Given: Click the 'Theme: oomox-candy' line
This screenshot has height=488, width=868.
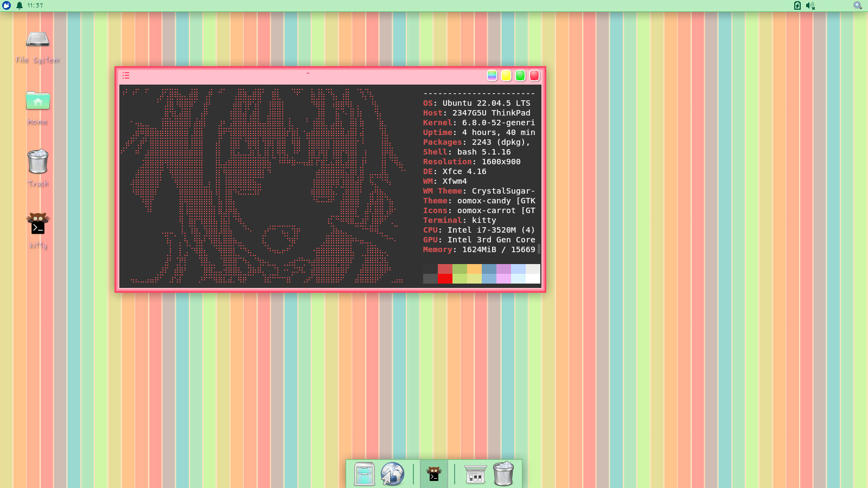Looking at the screenshot, I should 479,201.
